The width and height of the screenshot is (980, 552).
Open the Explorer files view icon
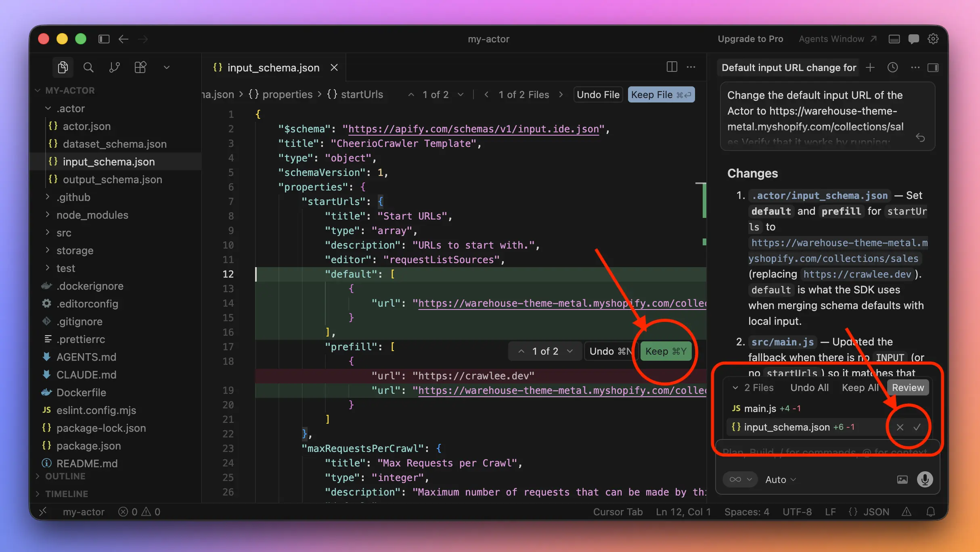click(x=63, y=67)
